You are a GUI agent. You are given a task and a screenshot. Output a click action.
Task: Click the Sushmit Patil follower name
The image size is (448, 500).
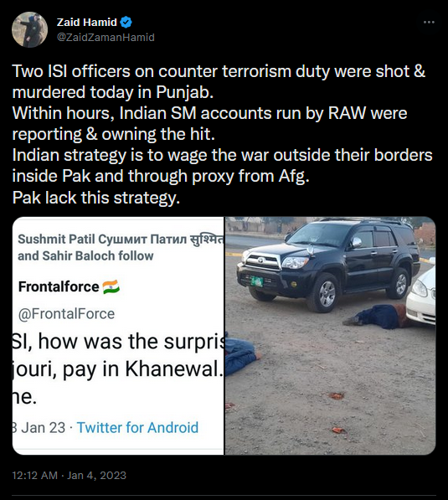[x=121, y=240]
